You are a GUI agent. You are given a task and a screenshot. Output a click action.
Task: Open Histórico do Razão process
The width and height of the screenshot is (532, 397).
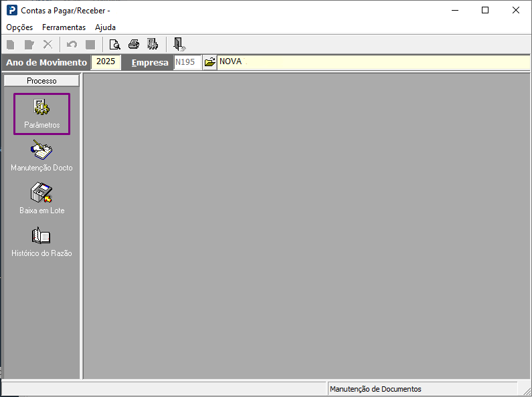coord(41,241)
